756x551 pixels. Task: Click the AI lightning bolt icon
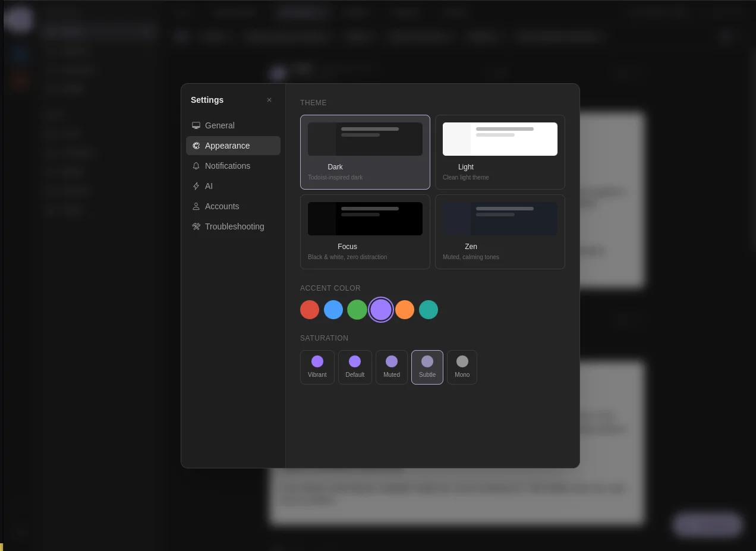coord(196,186)
